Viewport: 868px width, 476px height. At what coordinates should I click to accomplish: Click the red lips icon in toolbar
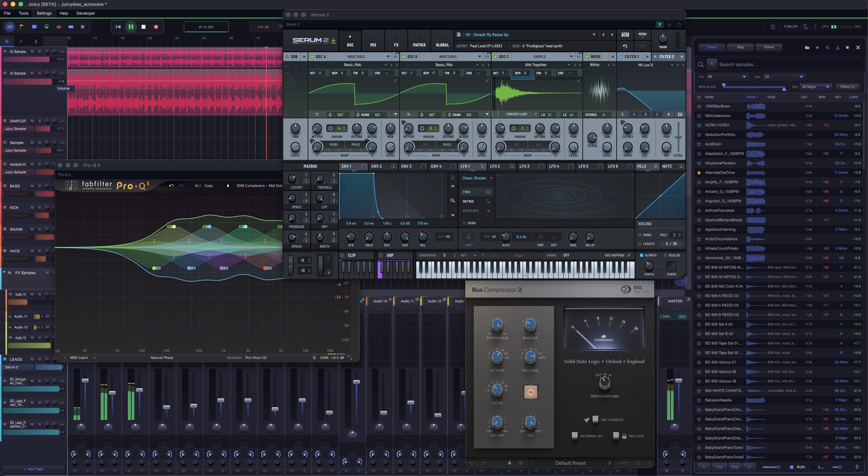59,26
